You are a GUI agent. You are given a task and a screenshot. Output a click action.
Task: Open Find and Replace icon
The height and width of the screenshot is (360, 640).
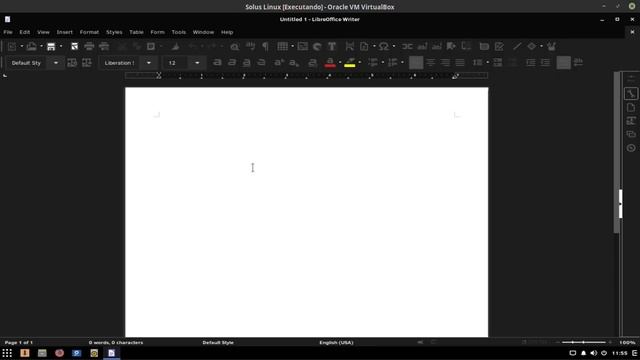(235, 47)
